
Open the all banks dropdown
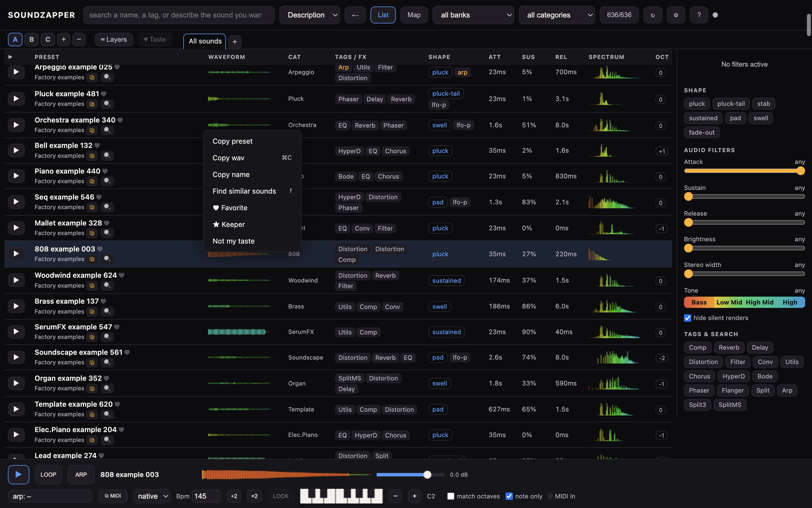click(x=473, y=15)
